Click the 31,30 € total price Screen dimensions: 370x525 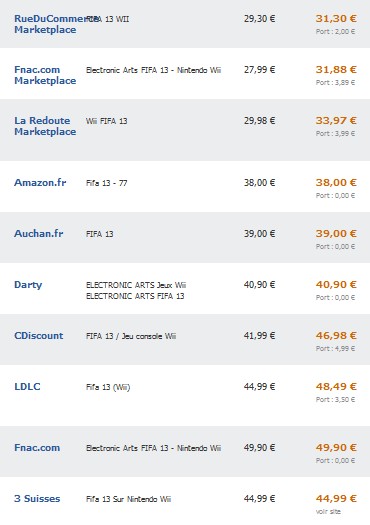click(336, 18)
